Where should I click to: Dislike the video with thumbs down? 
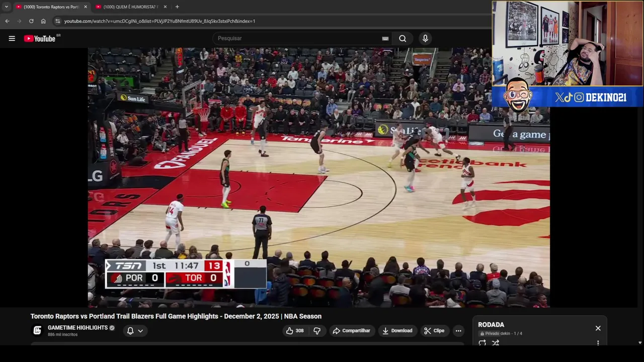pos(317,330)
